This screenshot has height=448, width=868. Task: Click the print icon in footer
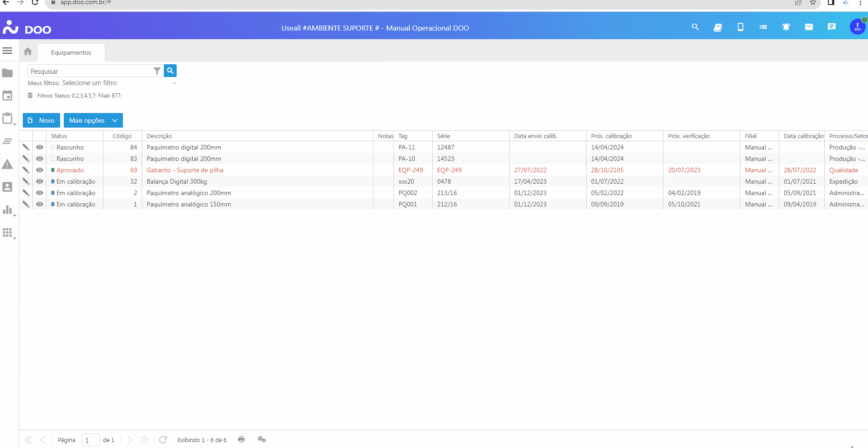[241, 439]
